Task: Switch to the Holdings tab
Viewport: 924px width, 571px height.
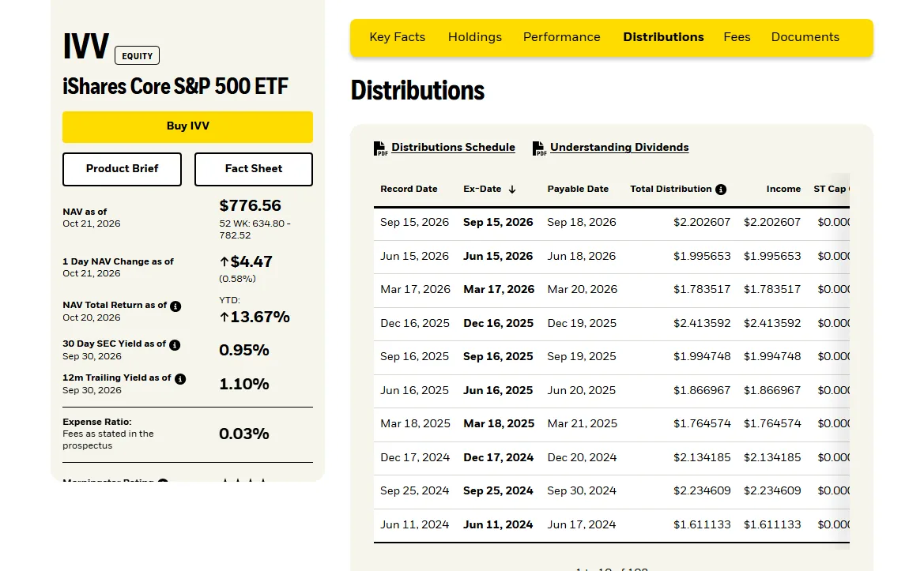Action: tap(475, 37)
